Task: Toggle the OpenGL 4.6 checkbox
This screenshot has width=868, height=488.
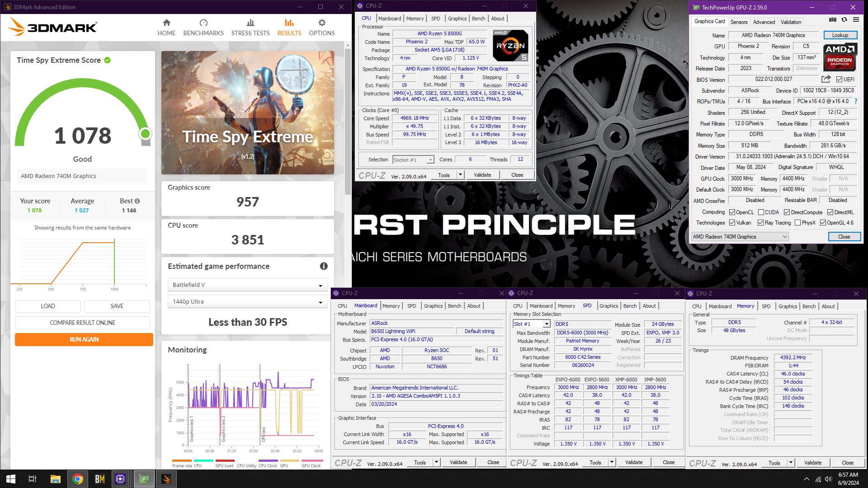Action: tap(823, 223)
